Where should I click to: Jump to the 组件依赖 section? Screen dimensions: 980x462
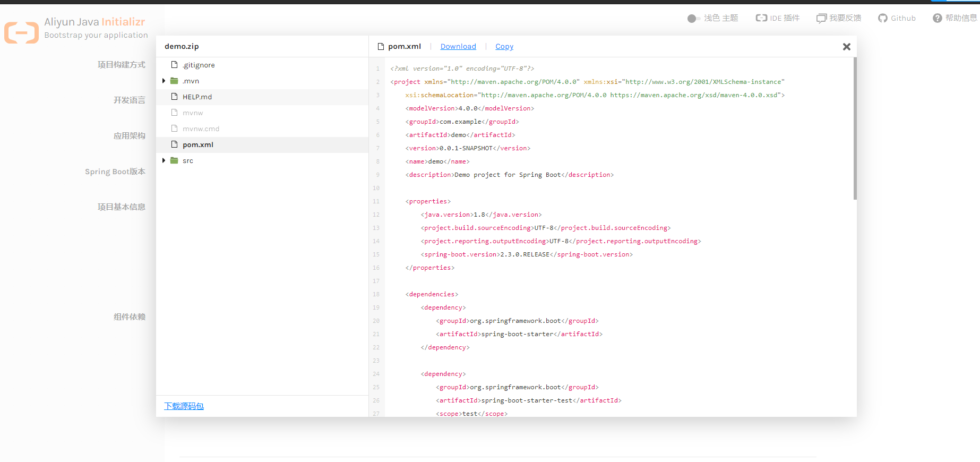point(129,317)
